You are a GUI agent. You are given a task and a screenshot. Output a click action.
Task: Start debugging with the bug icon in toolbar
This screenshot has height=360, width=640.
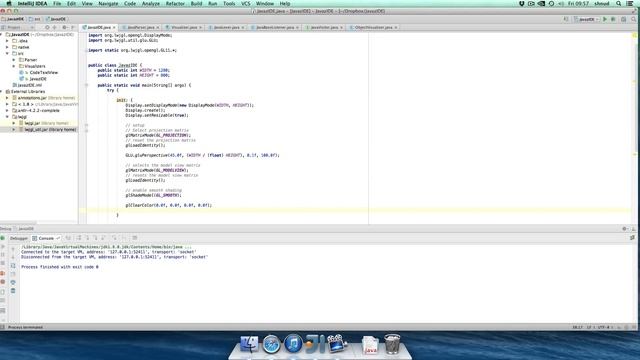click(613, 19)
